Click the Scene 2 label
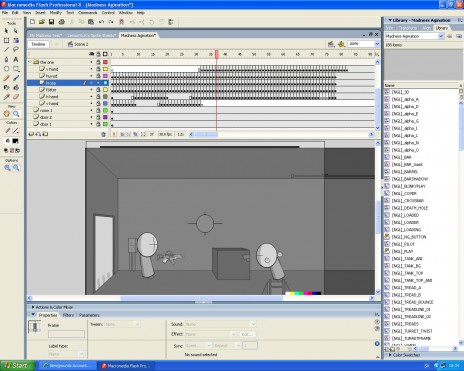Viewport: 464px width, 371px height. [81, 44]
